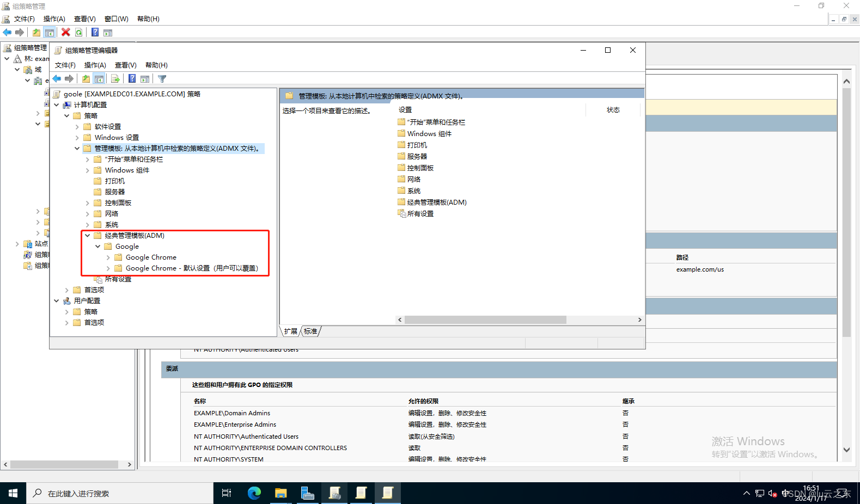
Task: Click the 委派 section header
Action: 499,369
